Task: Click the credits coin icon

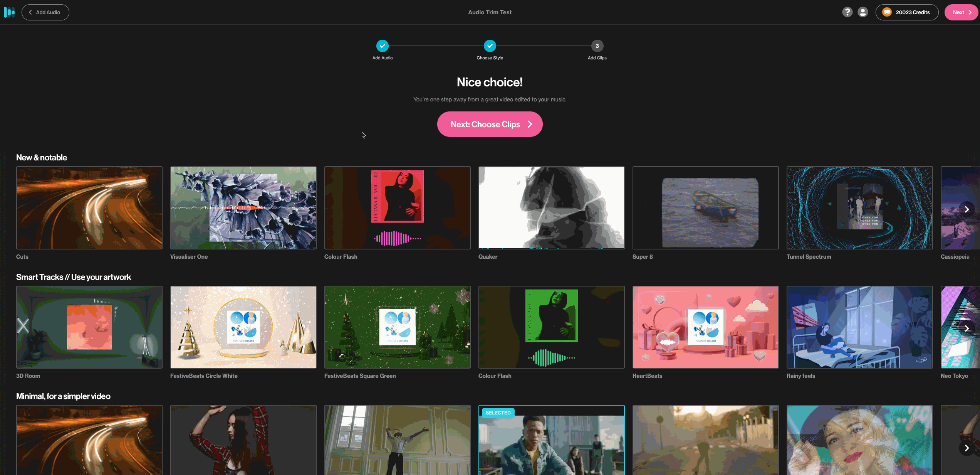Action: [x=887, y=12]
